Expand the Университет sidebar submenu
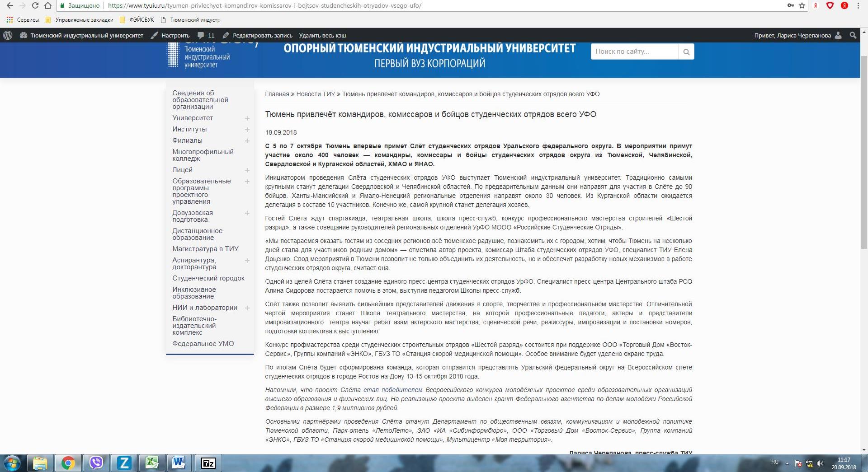Image resolution: width=868 pixels, height=472 pixels. pos(247,118)
